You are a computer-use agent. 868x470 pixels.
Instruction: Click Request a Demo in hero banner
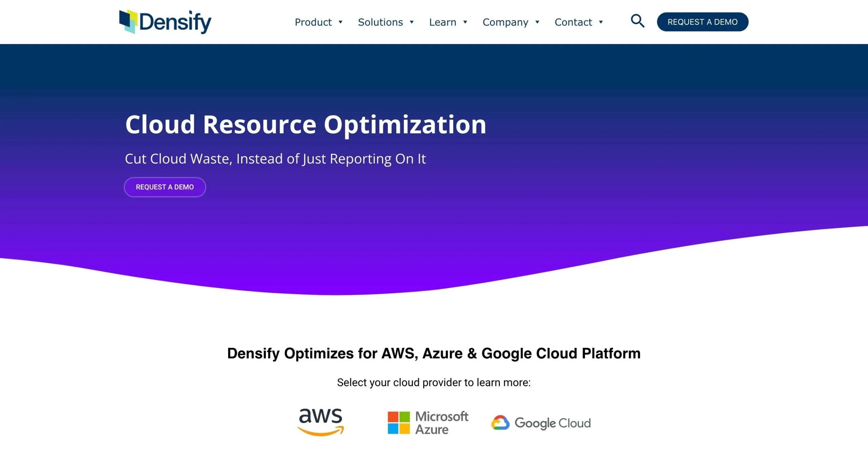click(x=165, y=187)
